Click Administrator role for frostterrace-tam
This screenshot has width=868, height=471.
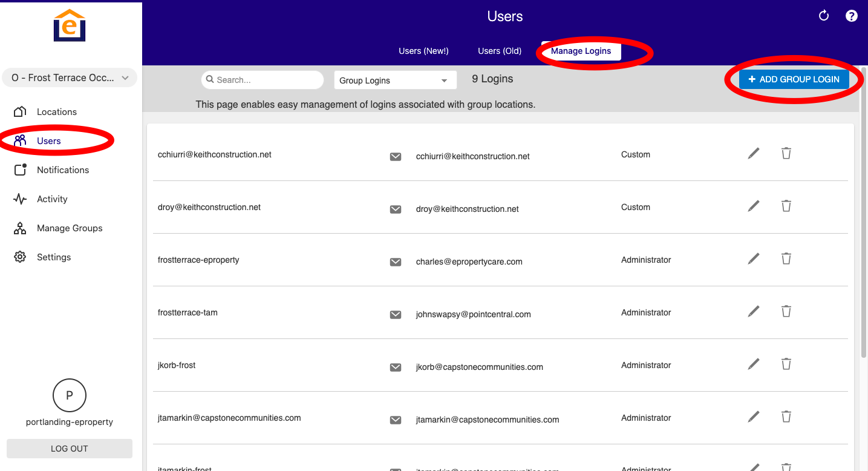pyautogui.click(x=646, y=312)
